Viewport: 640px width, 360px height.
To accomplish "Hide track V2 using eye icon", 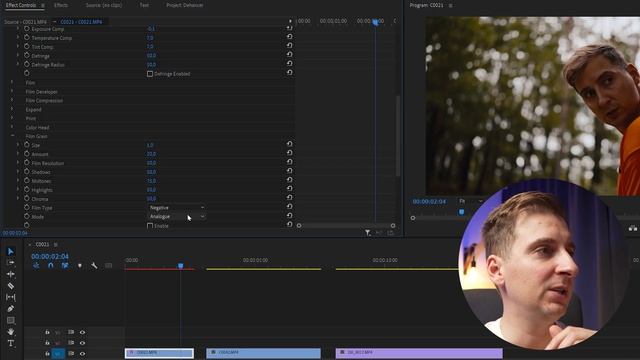I will [82, 343].
